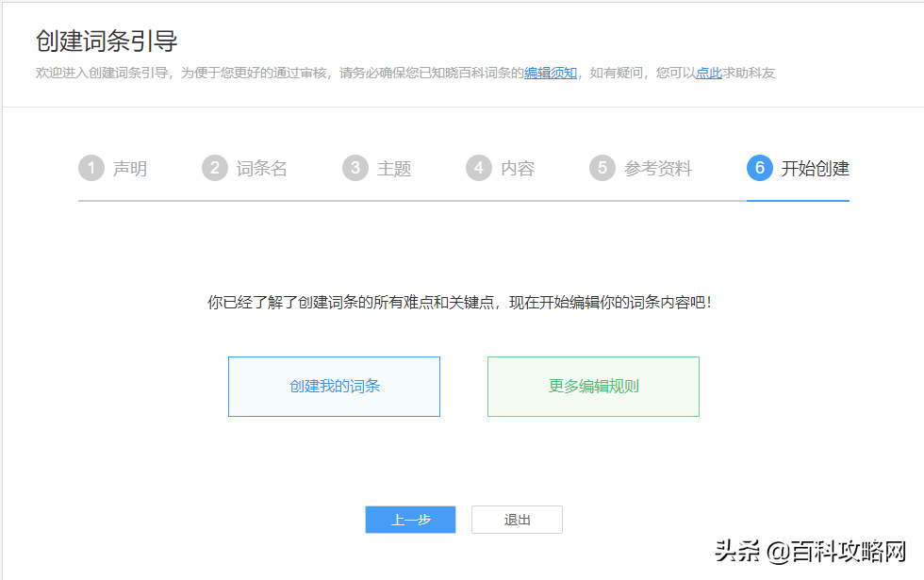The image size is (924, 580).
Task: Exit the guide via 退出 button
Action: click(517, 520)
